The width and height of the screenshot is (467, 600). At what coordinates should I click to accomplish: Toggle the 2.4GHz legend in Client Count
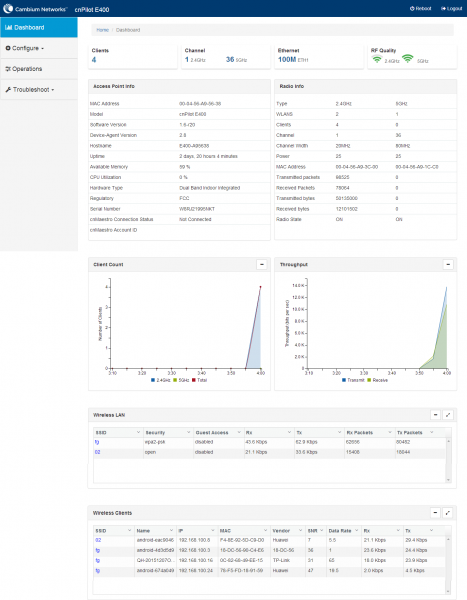click(160, 380)
